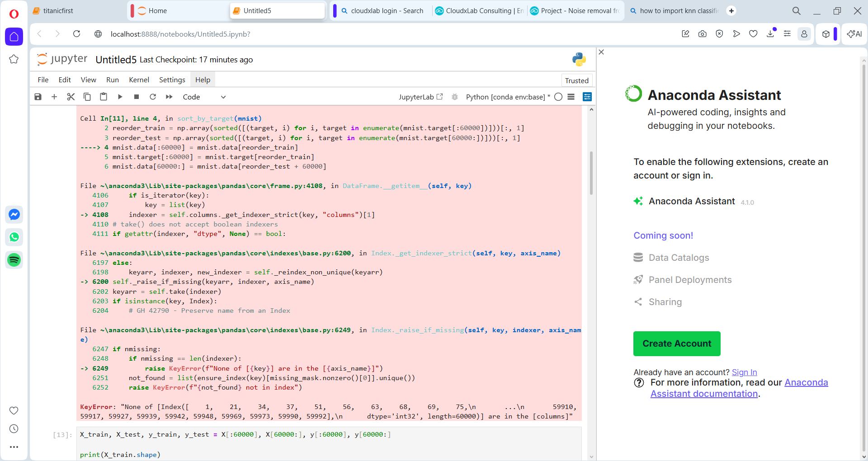
Task: Paste cell from the clipboard icon
Action: (x=104, y=97)
